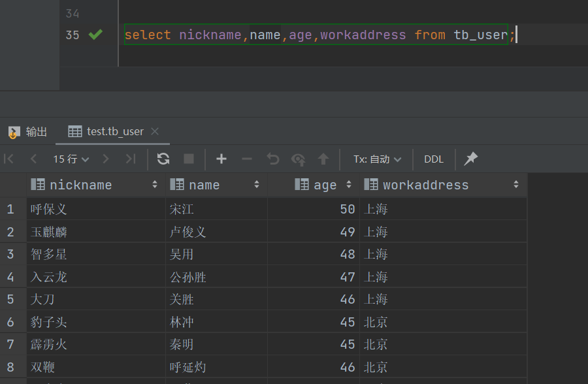588x384 pixels.
Task: Go to the first page of results
Action: click(x=9, y=159)
